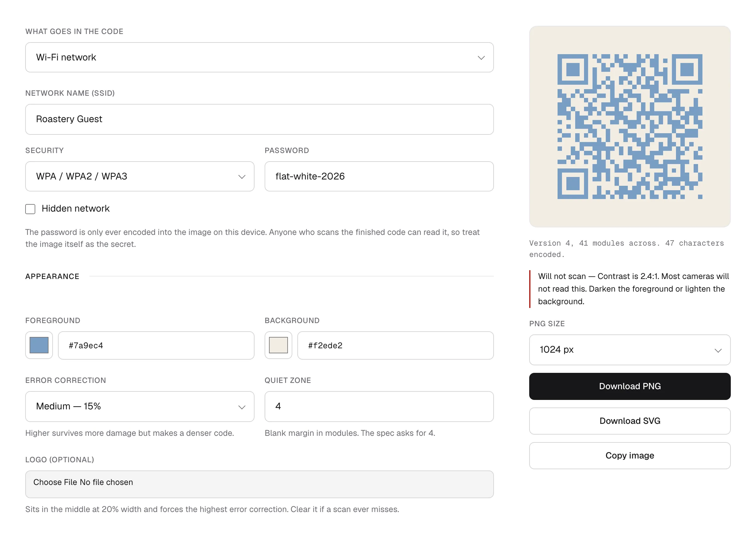Viewport: 756px width, 541px height.
Task: Click the Quiet Zone field showing 4
Action: [379, 407]
